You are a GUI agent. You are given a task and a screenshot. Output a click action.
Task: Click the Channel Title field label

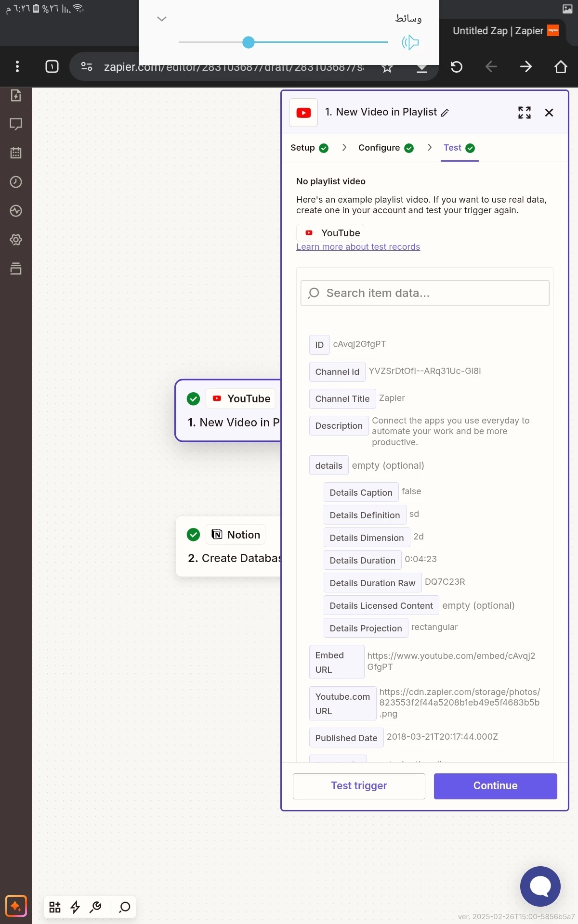click(342, 399)
